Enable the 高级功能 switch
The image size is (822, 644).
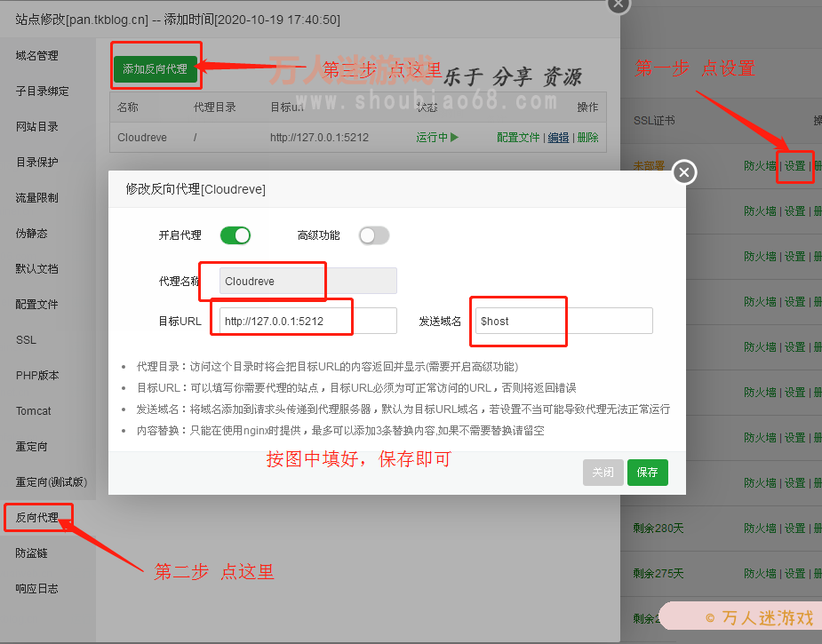[373, 234]
